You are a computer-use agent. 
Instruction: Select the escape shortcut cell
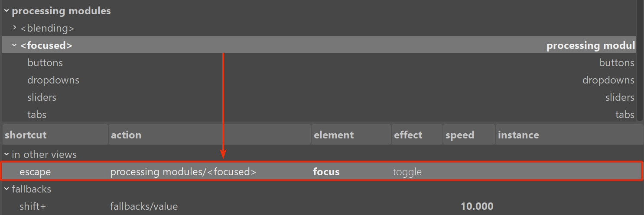point(35,172)
